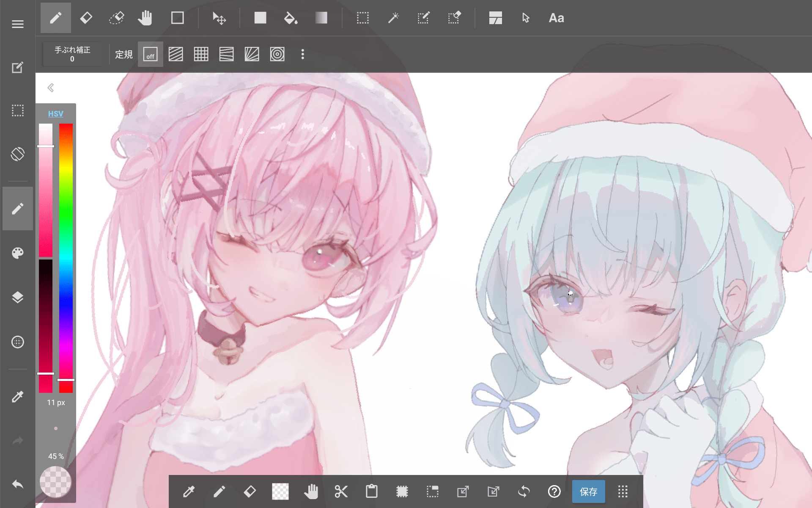This screenshot has width=812, height=508.
Task: Enable the concentric circle ruler
Action: pyautogui.click(x=277, y=54)
